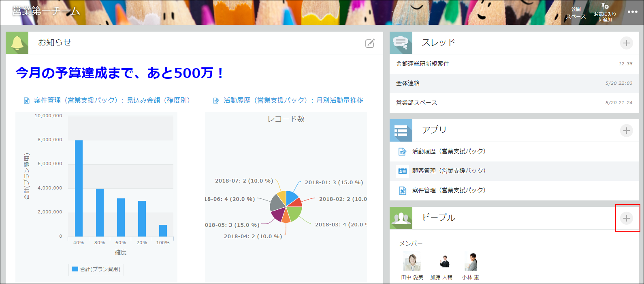Screen dimensions: 644x284
Task: Open the 金都連総研新規案件 thread
Action: point(422,64)
